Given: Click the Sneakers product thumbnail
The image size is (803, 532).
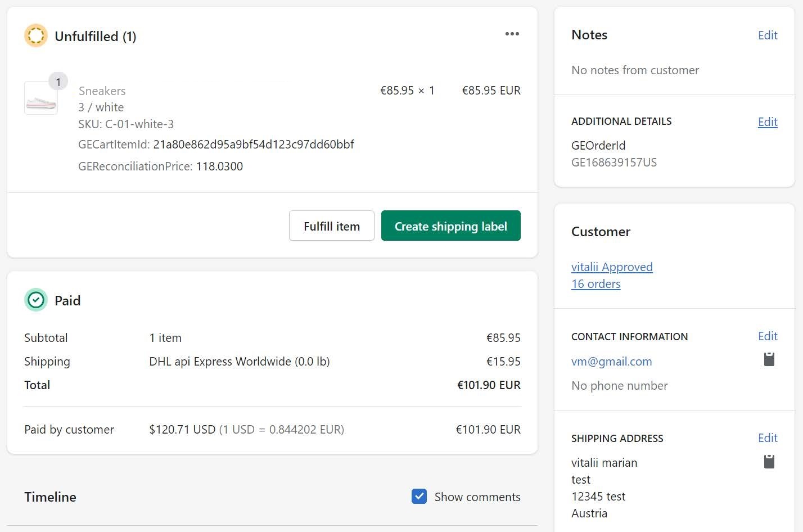Looking at the screenshot, I should pyautogui.click(x=41, y=99).
